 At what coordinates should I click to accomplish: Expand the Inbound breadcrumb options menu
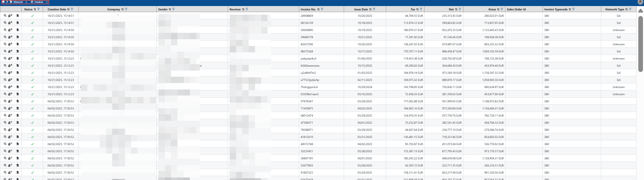[26, 2]
